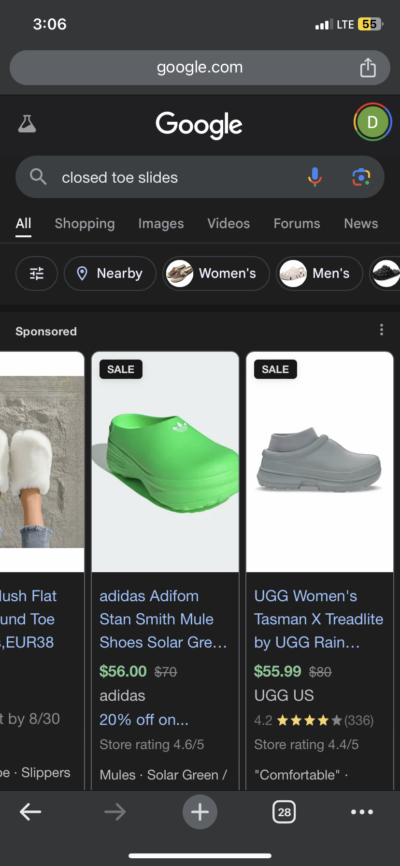Open Google Labs flask icon
The image size is (400, 866).
pyautogui.click(x=27, y=124)
